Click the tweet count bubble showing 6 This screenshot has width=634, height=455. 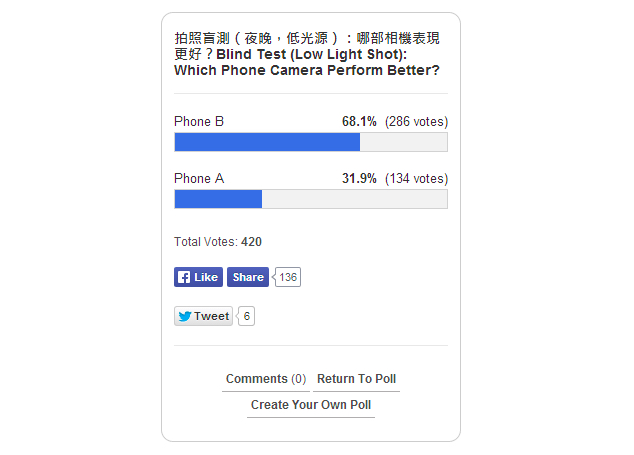pyautogui.click(x=247, y=316)
